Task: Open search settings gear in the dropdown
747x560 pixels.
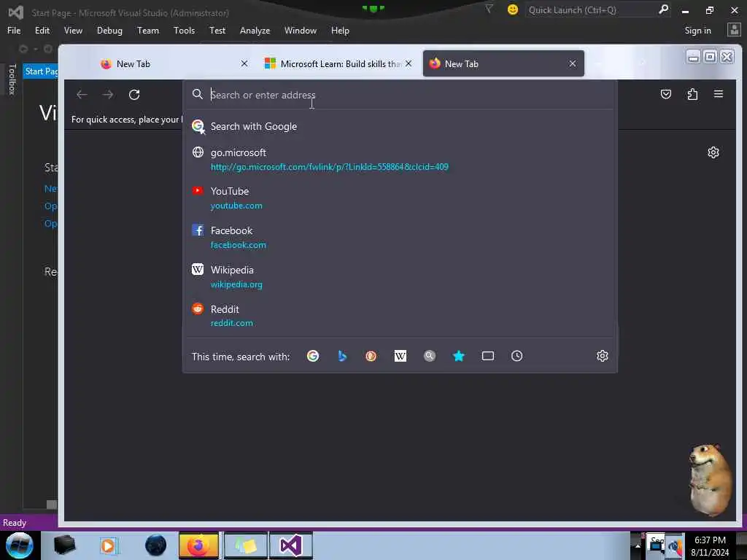Action: coord(602,356)
